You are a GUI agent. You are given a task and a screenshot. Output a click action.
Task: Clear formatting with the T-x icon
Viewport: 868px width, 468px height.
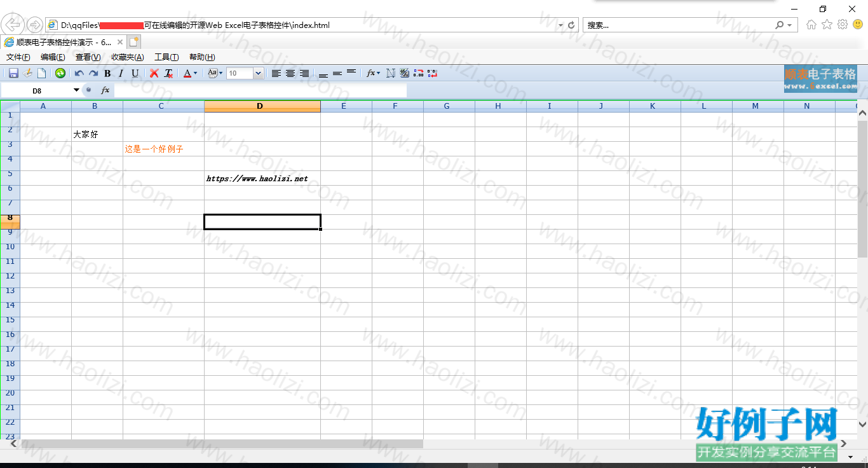click(x=168, y=73)
